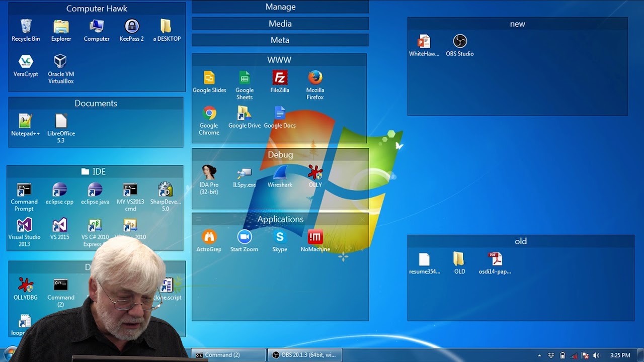Expand the rolled-up Meta fence

coord(280,40)
